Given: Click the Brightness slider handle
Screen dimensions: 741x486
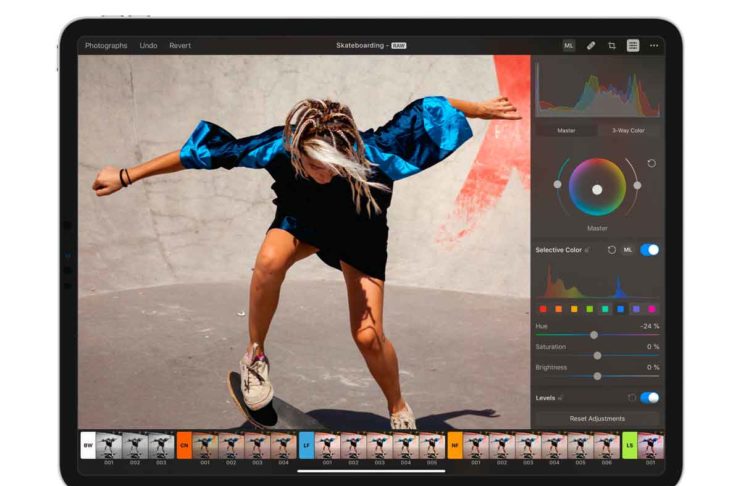Looking at the screenshot, I should click(597, 376).
